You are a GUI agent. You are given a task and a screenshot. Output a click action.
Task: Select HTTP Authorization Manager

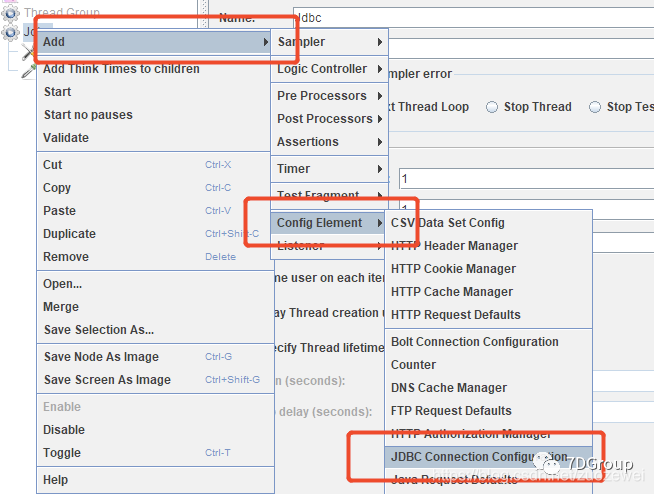click(x=489, y=434)
